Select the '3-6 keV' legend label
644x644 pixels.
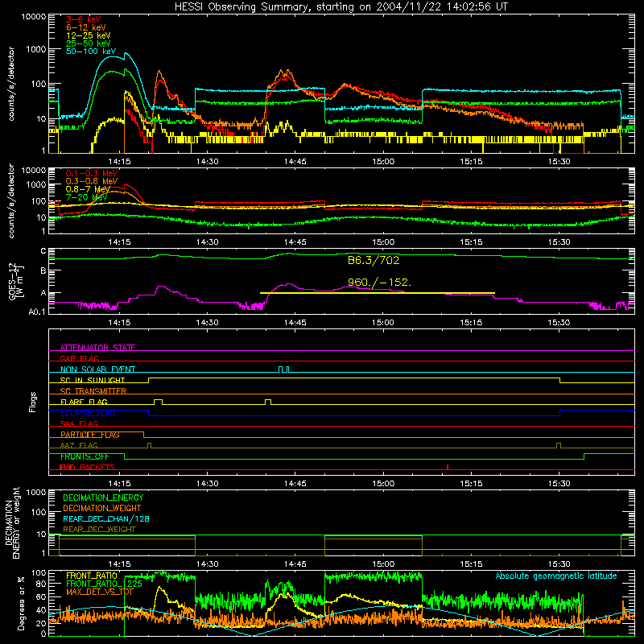[x=83, y=19]
